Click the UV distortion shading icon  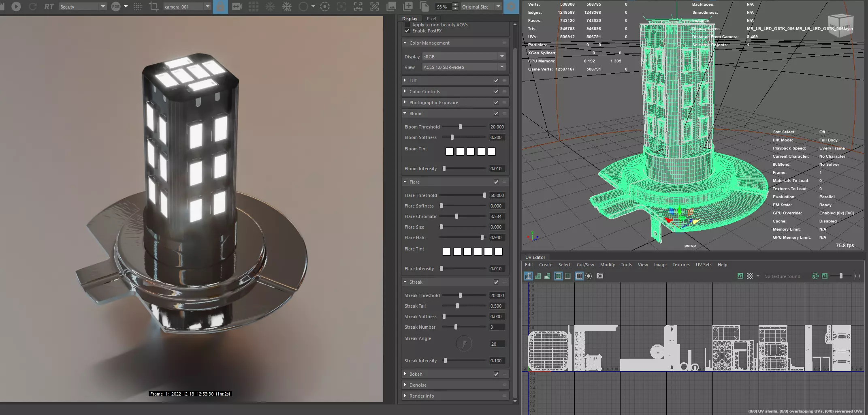pyautogui.click(x=547, y=276)
